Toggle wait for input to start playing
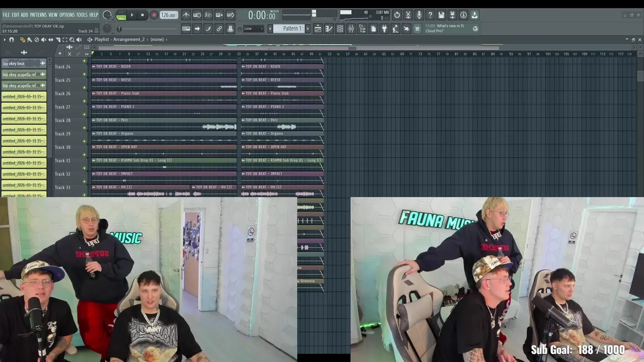Screen dimensions: 644x362 click(197, 15)
